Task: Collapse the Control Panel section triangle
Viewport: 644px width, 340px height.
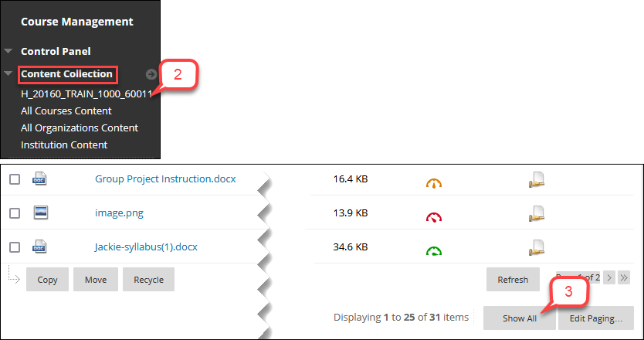Action: [8, 51]
